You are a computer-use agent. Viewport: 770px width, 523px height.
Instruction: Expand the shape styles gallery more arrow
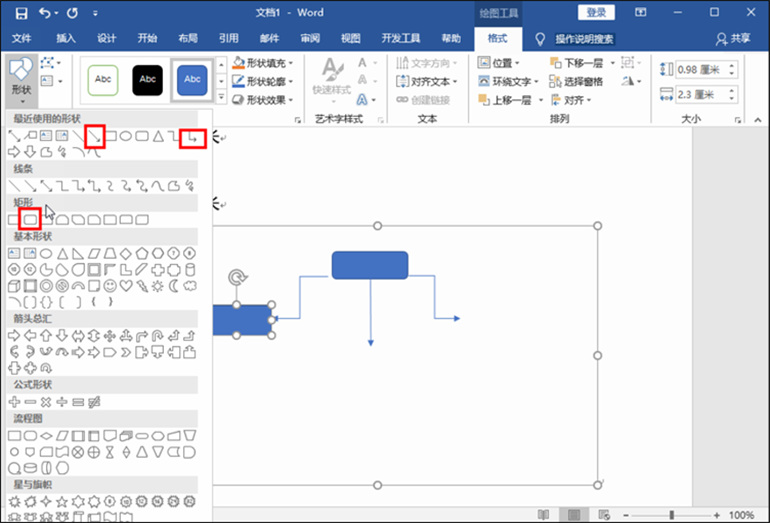pyautogui.click(x=221, y=98)
